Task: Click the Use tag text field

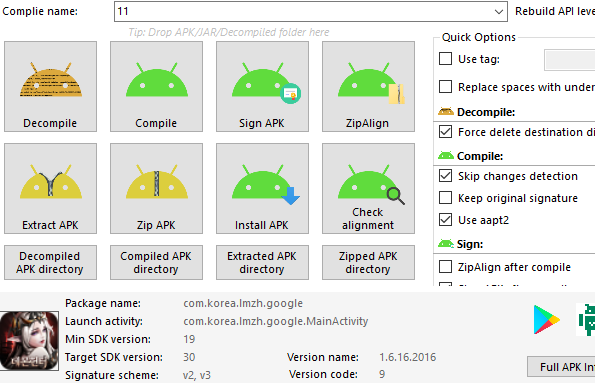Action: (569, 60)
